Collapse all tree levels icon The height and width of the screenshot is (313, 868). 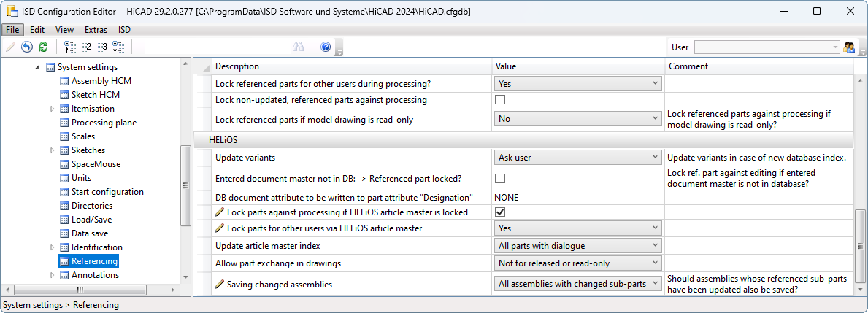click(69, 47)
